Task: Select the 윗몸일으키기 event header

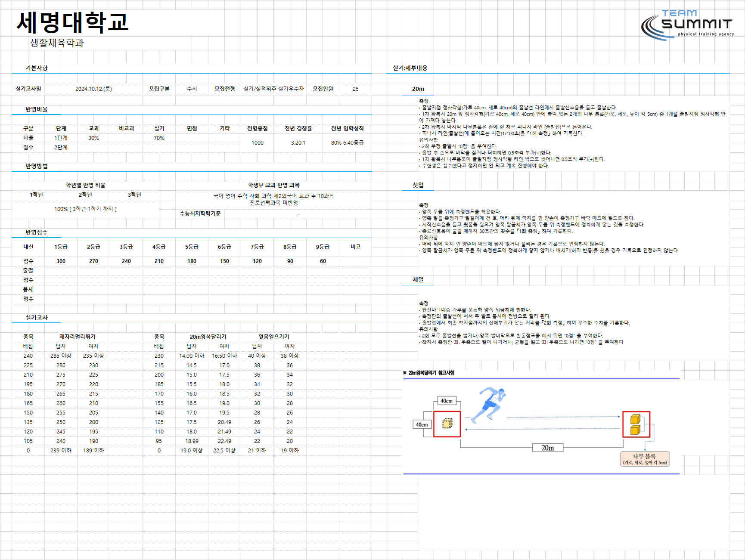Action: point(273,337)
